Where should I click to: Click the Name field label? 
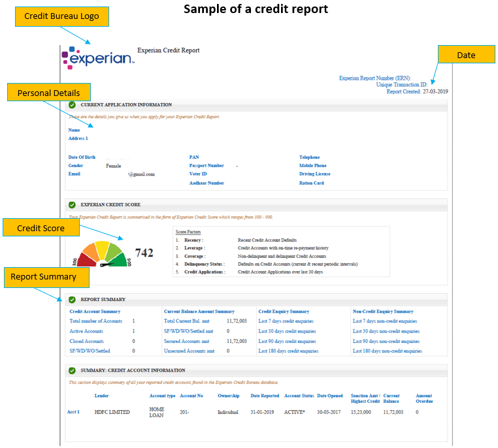[74, 130]
